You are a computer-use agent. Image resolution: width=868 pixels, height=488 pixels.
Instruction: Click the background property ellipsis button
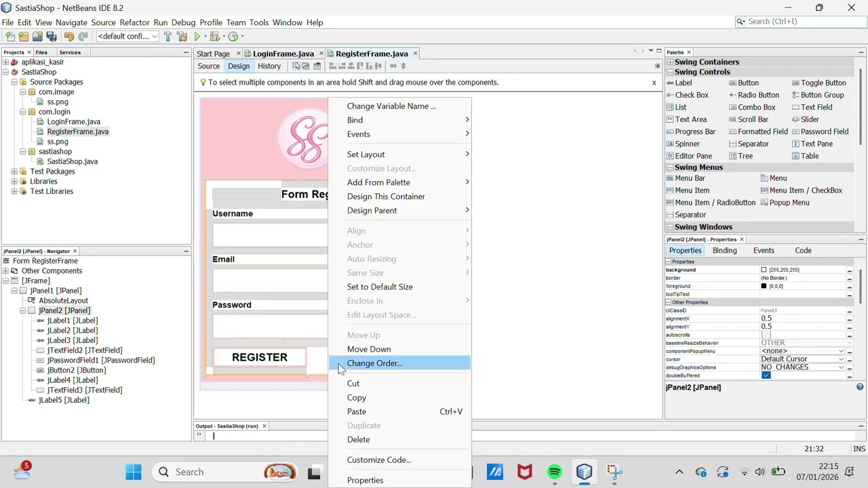[849, 270]
